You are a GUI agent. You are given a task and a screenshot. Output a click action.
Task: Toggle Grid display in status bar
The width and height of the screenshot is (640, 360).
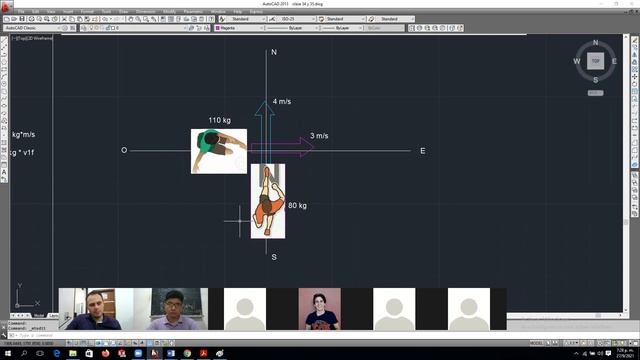[84, 343]
